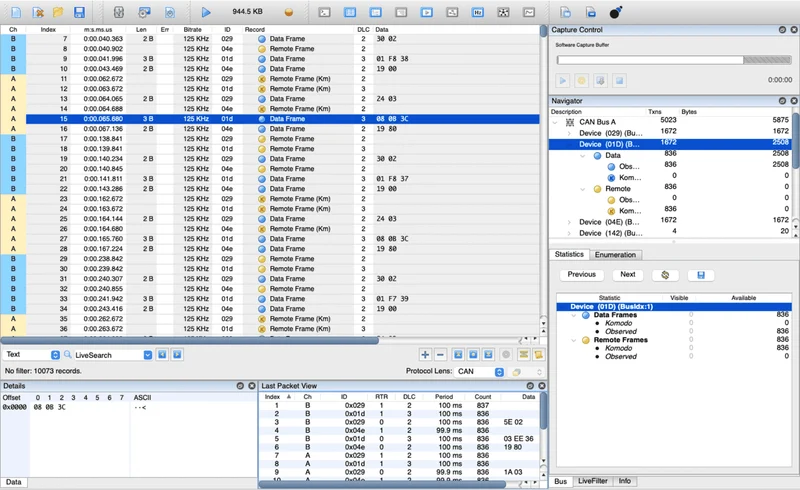Image resolution: width=800 pixels, height=490 pixels.
Task: Select record index 33 row
Action: coord(270,299)
